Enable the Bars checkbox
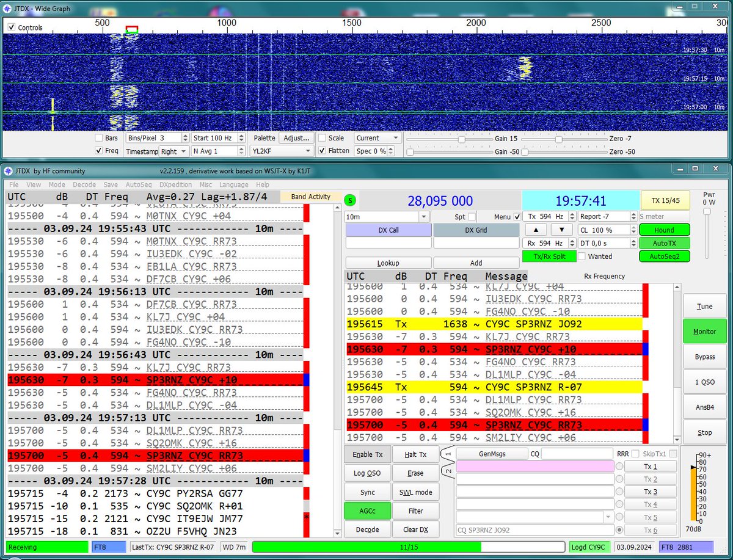Screen dimensions: 733x560 (98, 138)
